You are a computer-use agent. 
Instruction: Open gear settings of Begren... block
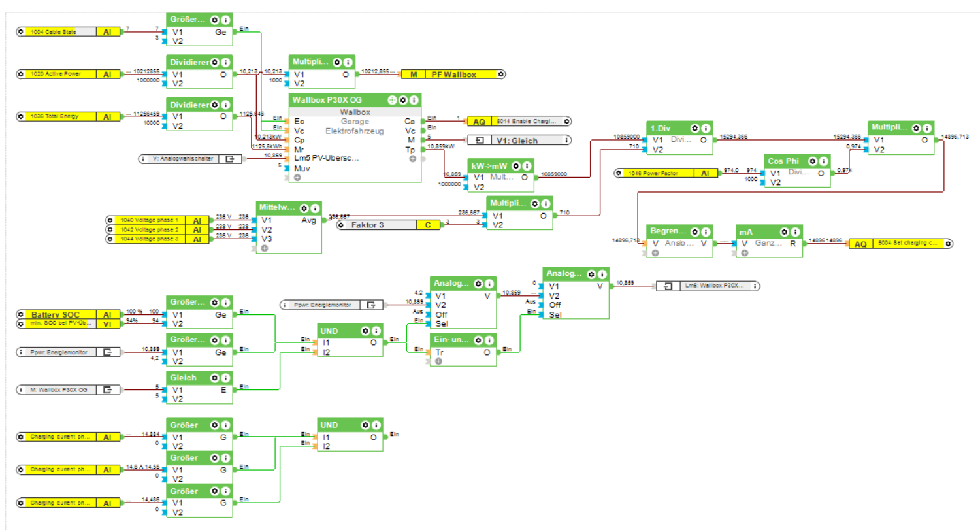[x=695, y=232]
